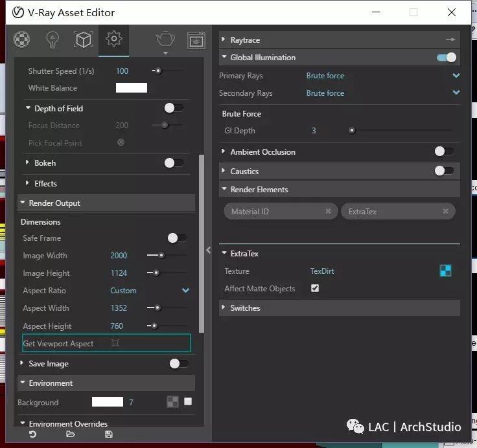Click the TexDirt texture link
Viewport: 477px width, 448px height.
pos(322,271)
